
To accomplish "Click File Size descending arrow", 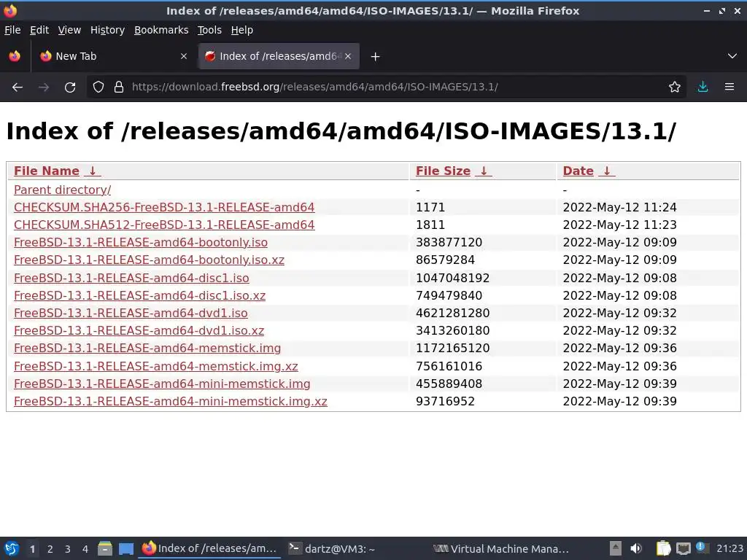I will click(x=484, y=171).
